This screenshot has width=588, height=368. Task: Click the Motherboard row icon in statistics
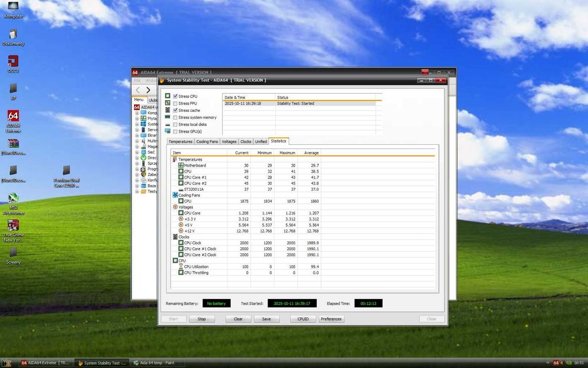(x=181, y=165)
